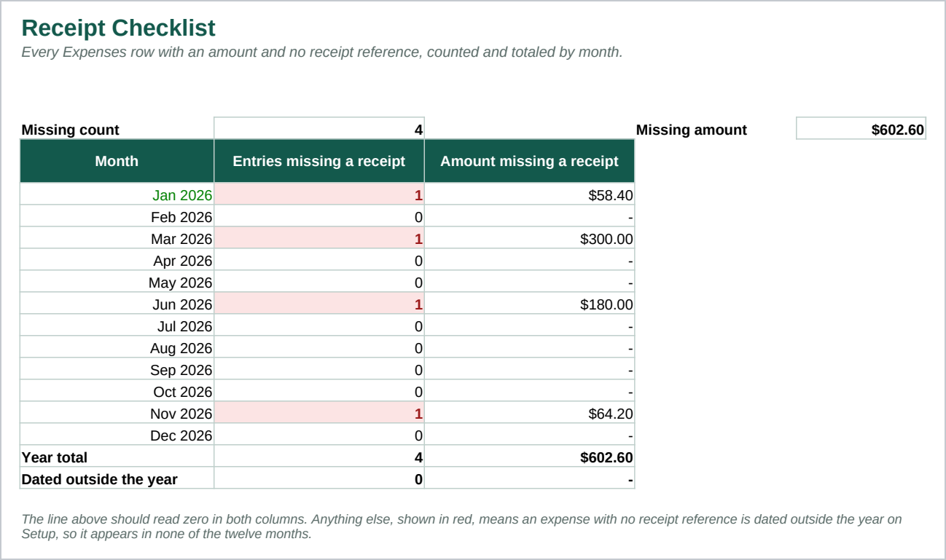
Task: Select the Dated outside the year amount dash
Action: click(529, 478)
